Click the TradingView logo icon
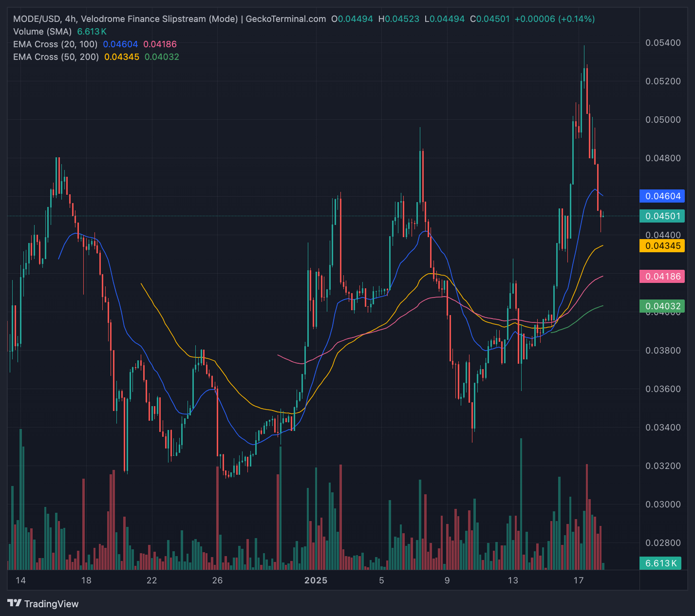Screen dimensions: 695x616 (15, 603)
